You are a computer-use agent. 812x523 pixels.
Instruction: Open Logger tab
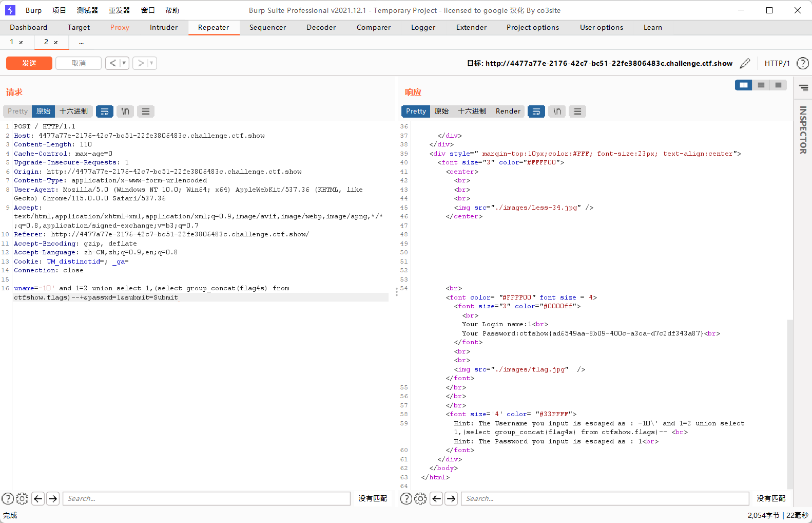tap(423, 27)
